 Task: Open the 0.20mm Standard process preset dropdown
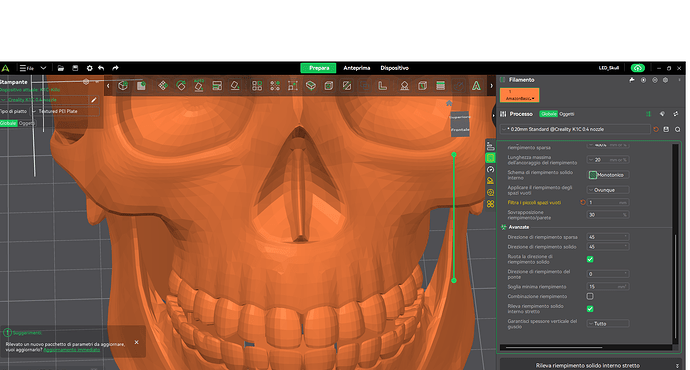(x=576, y=129)
